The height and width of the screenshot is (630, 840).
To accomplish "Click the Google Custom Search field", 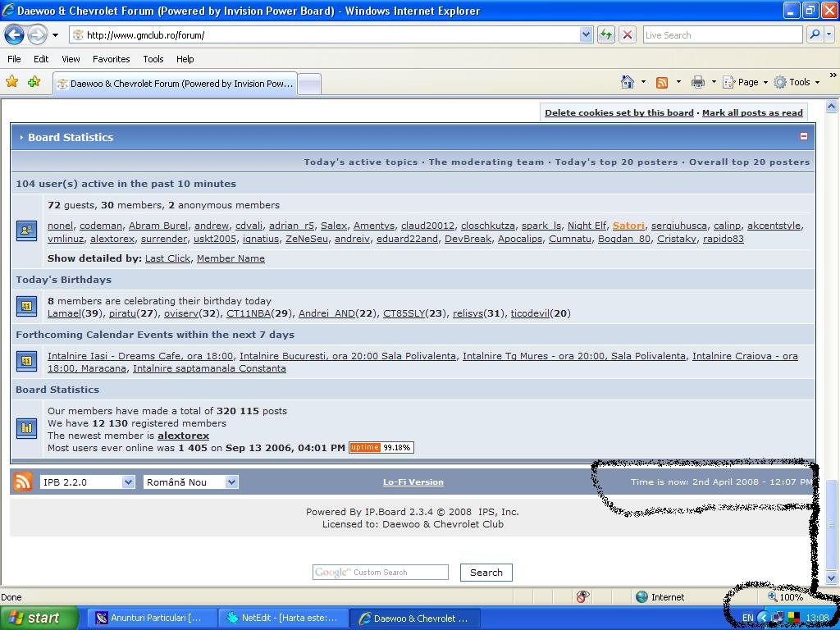I will pyautogui.click(x=381, y=572).
